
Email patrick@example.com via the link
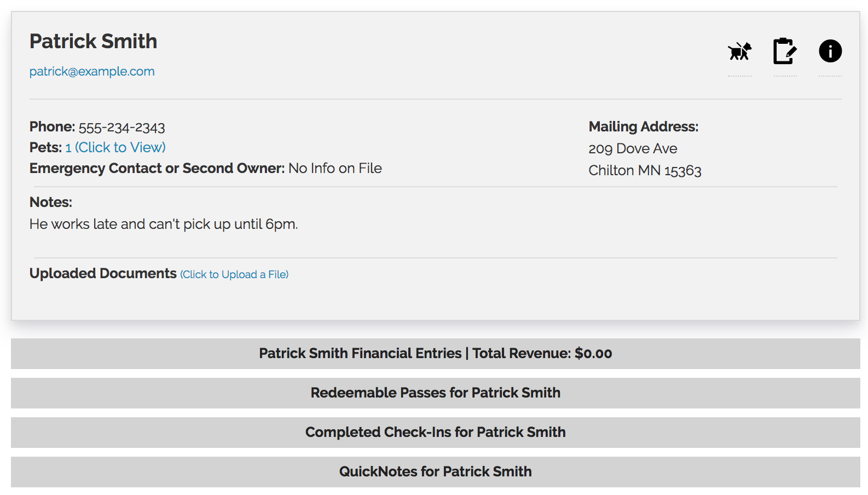click(92, 71)
